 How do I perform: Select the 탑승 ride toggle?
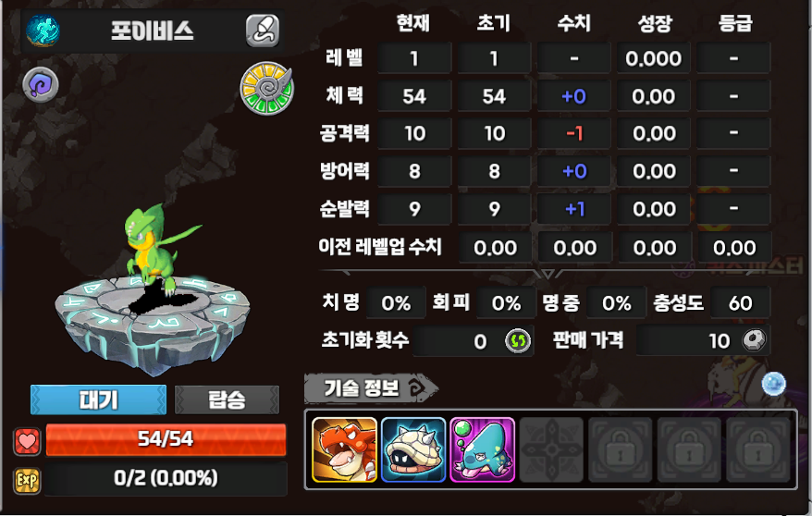[x=227, y=399]
